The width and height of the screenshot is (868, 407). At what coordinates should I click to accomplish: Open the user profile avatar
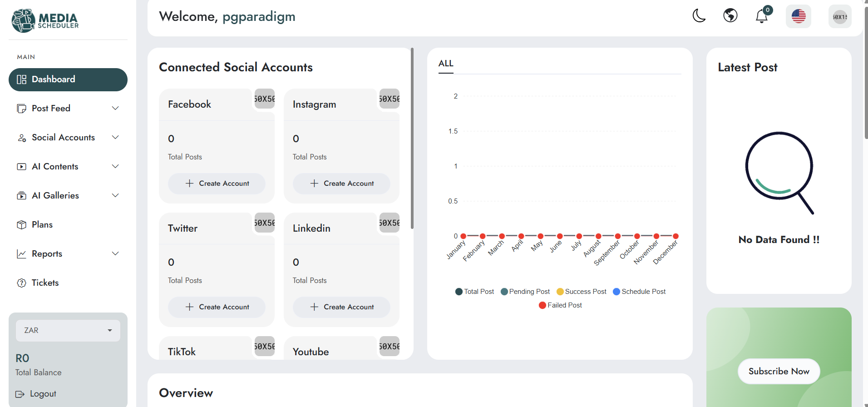840,17
